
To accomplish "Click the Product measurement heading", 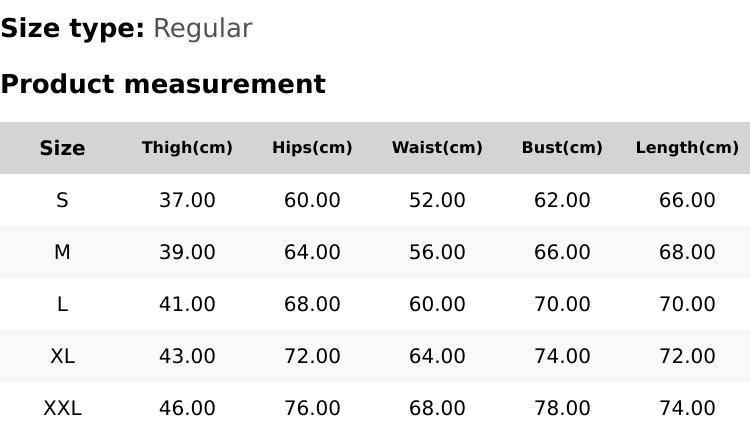I will pos(163,84).
